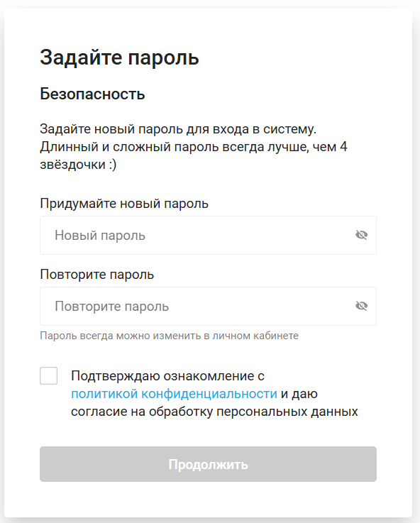
Task: Click empty white card area below Продолжить button
Action: [x=208, y=500]
